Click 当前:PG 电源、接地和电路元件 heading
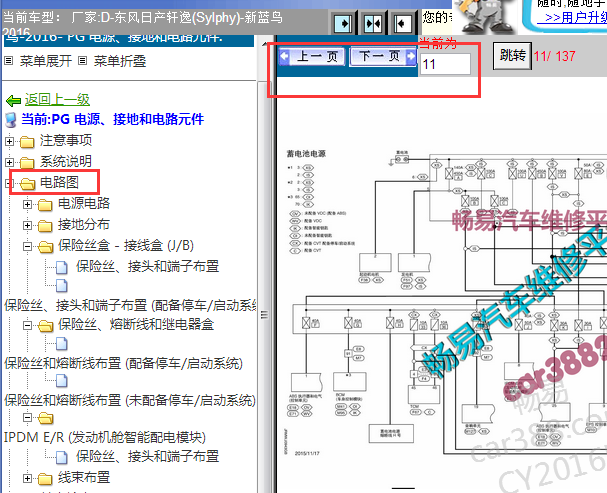The height and width of the screenshot is (493, 607). click(112, 119)
